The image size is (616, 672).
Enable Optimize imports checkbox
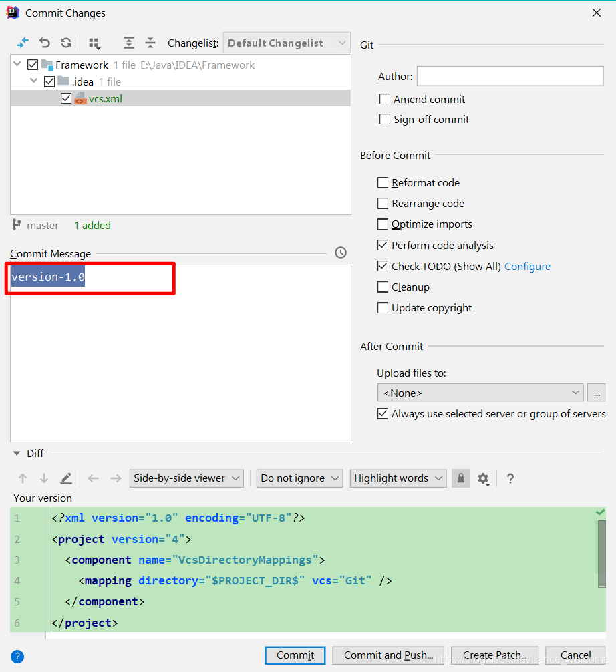(x=383, y=224)
